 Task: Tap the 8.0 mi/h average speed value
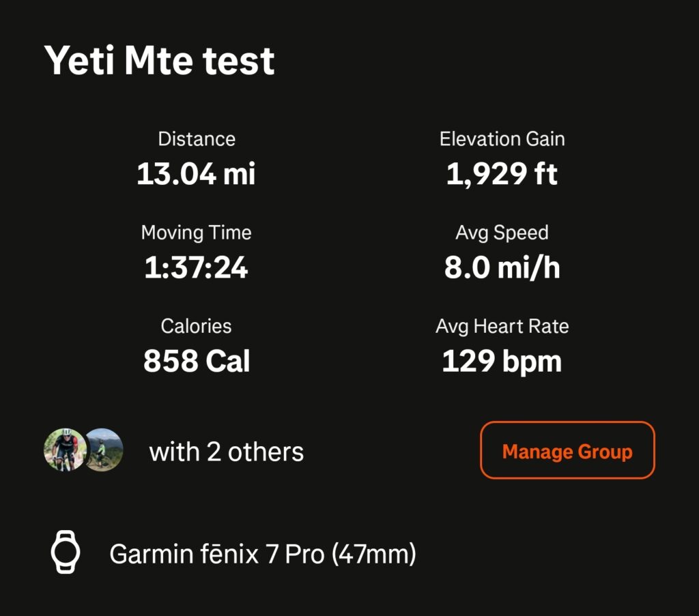tap(502, 267)
